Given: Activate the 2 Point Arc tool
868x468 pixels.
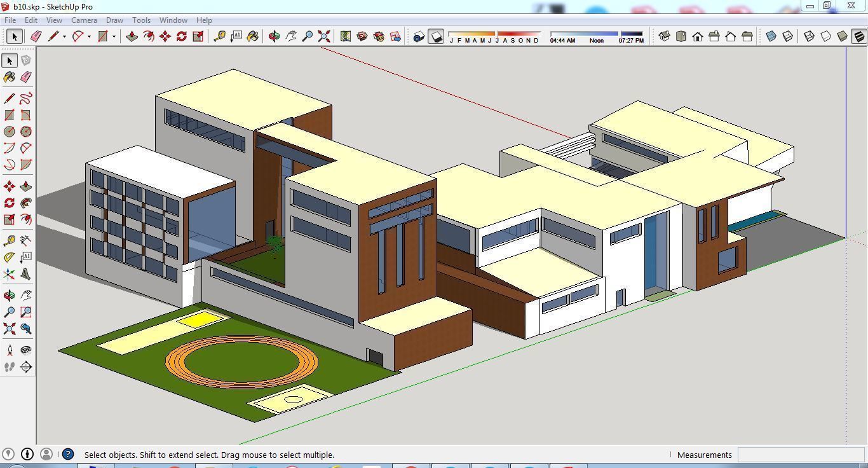Looking at the screenshot, I should (26, 148).
